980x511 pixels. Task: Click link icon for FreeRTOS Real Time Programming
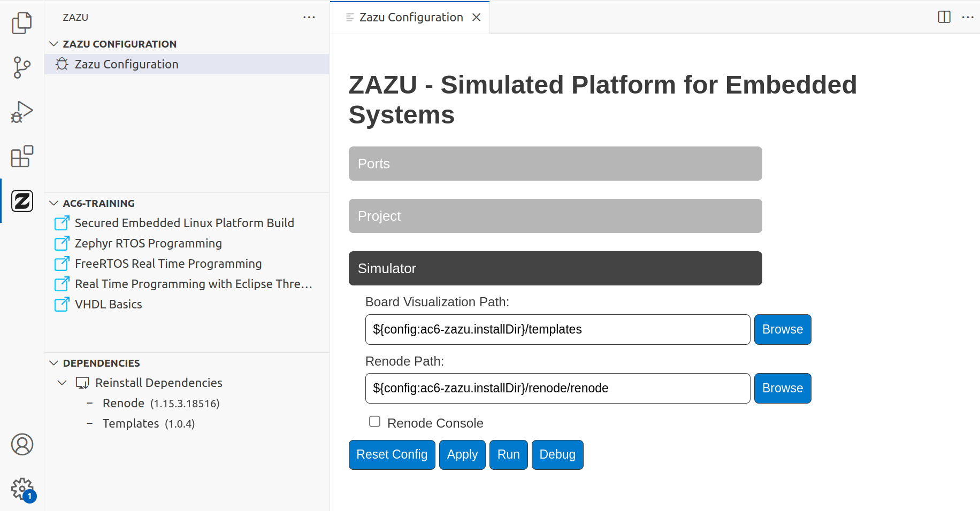[x=62, y=264]
